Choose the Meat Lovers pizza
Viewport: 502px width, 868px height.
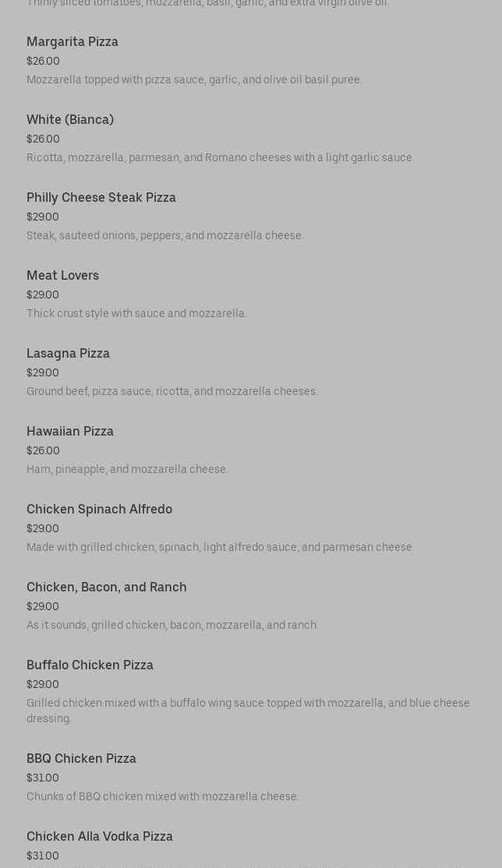[62, 276]
